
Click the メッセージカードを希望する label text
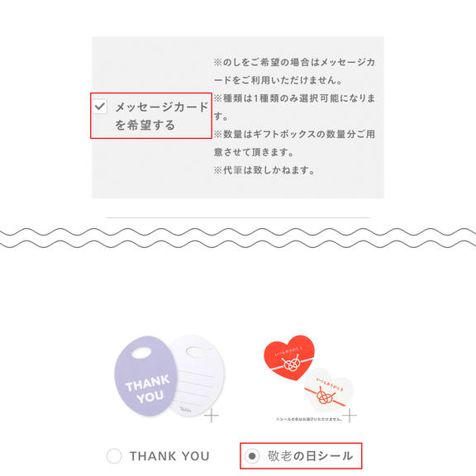pyautogui.click(x=162, y=116)
